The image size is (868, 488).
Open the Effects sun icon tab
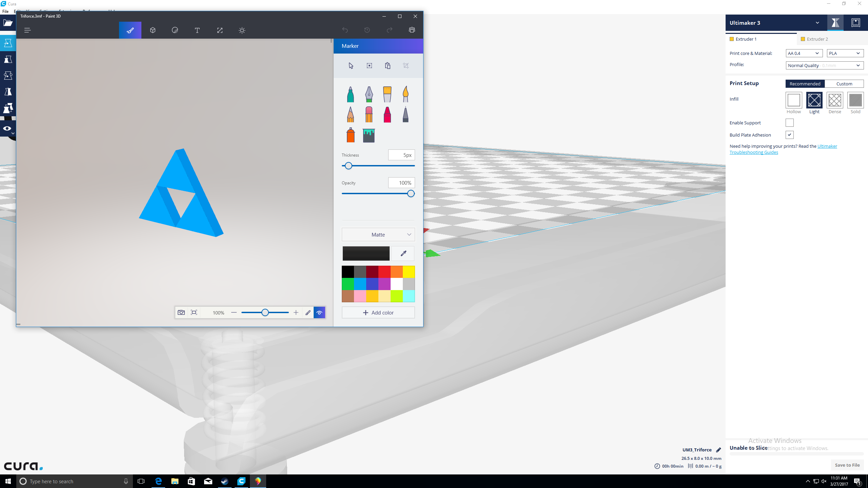pyautogui.click(x=242, y=30)
